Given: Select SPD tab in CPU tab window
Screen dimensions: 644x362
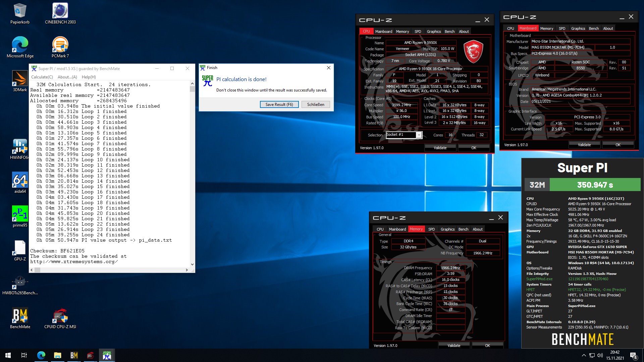Looking at the screenshot, I should 418,32.
